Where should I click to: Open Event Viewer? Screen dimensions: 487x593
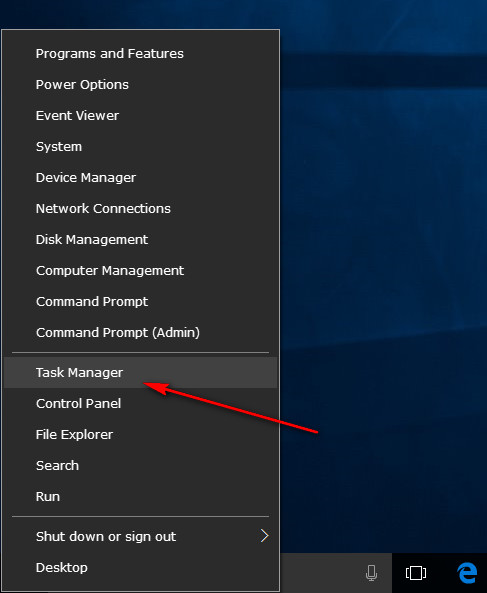(140, 116)
